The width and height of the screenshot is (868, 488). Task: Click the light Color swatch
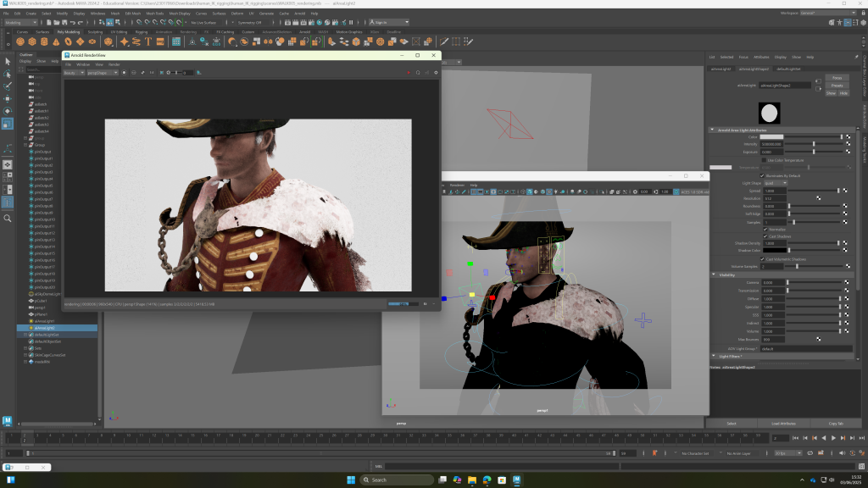point(771,137)
